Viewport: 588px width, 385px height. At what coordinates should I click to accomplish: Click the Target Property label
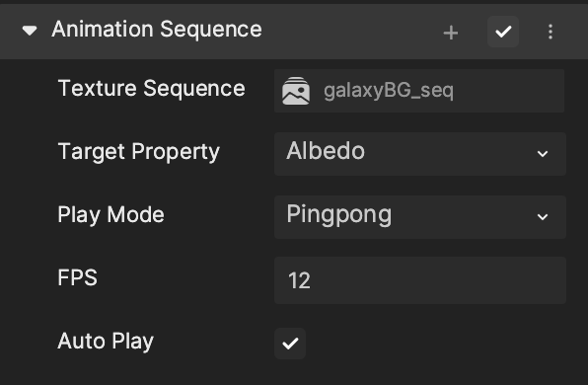coord(139,152)
